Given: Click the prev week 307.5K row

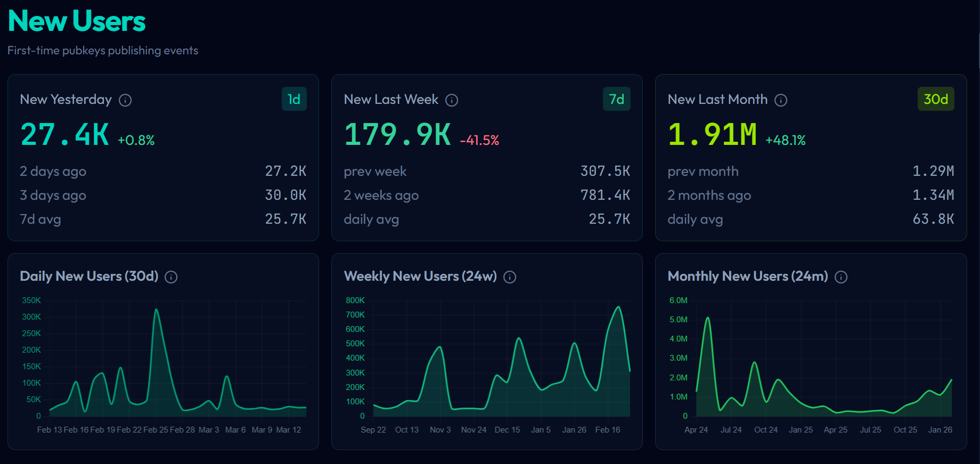Looking at the screenshot, I should [x=487, y=172].
